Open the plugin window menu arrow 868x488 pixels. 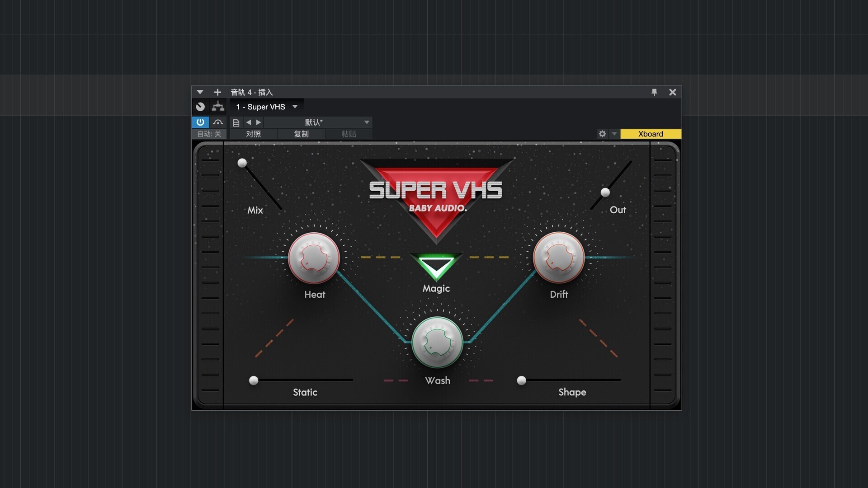tap(200, 92)
